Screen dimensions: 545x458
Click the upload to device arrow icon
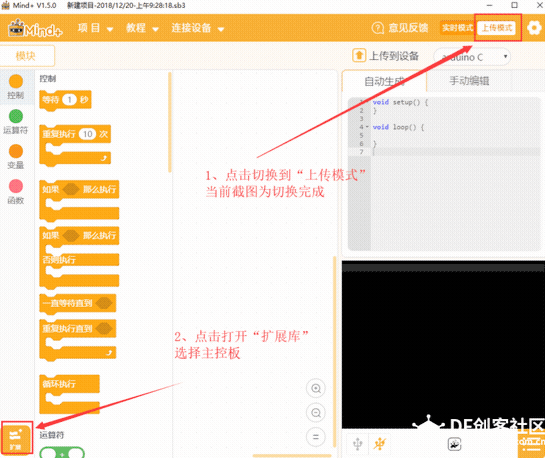click(359, 55)
